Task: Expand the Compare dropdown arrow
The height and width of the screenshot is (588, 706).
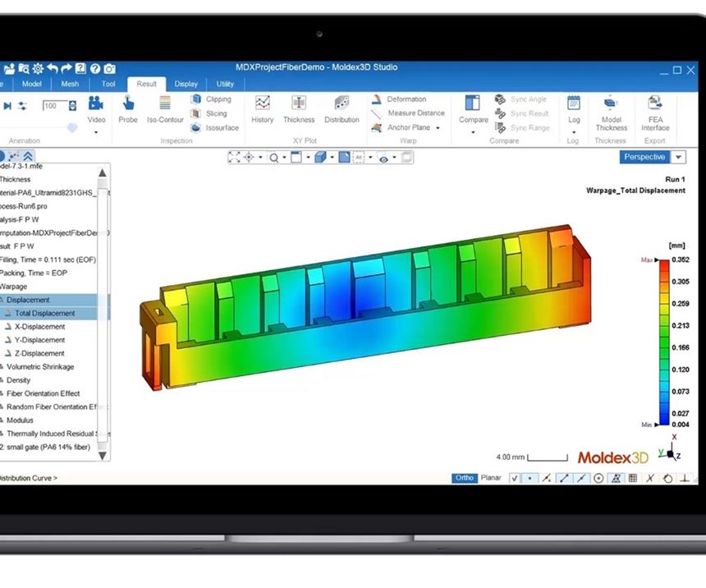Action: [473, 132]
